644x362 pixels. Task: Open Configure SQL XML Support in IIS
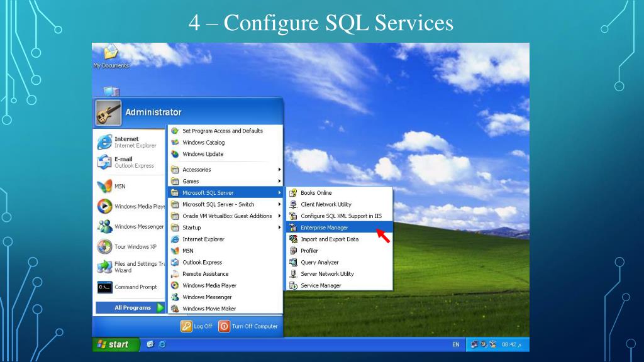(339, 216)
